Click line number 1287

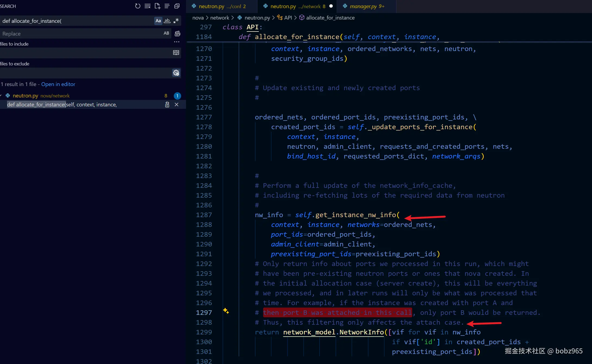click(204, 215)
